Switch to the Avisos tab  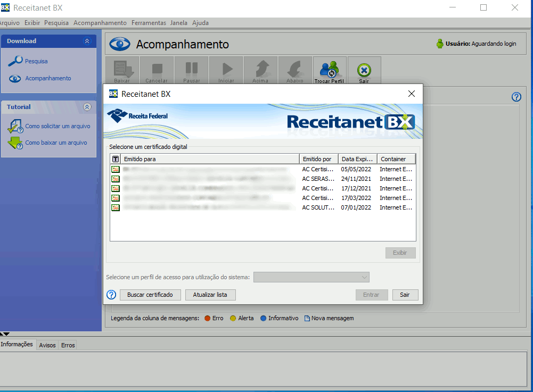[47, 345]
